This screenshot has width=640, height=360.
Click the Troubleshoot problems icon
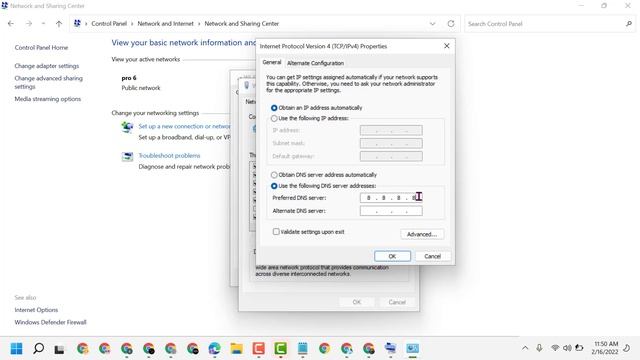[127, 156]
